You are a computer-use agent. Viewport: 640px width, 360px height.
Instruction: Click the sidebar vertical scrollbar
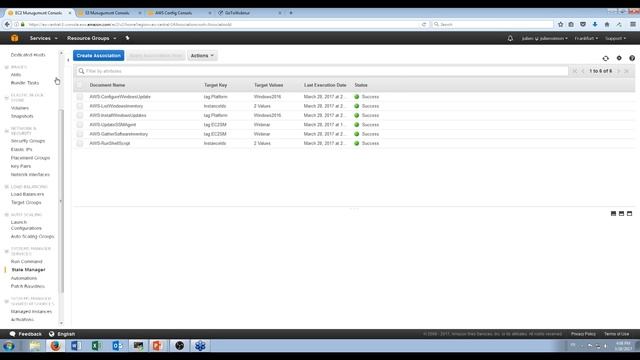62,201
